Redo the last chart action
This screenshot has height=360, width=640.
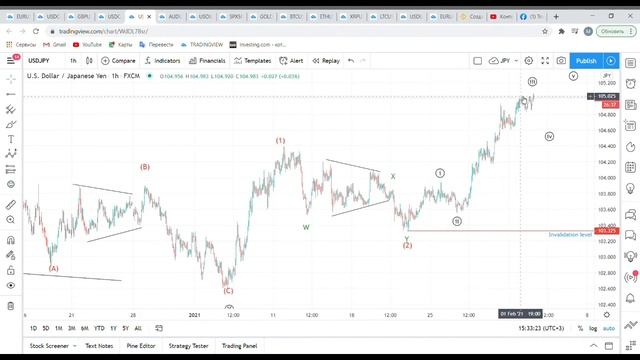click(363, 61)
